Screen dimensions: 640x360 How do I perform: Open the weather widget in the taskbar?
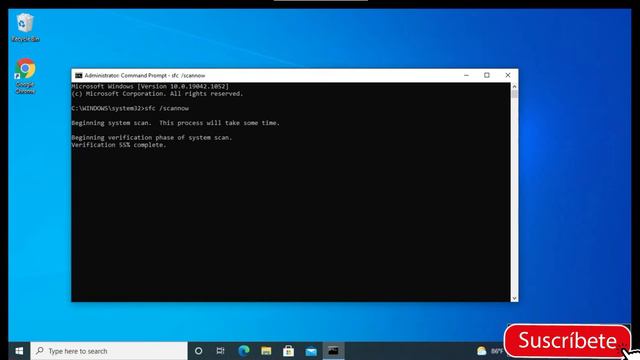coord(490,351)
